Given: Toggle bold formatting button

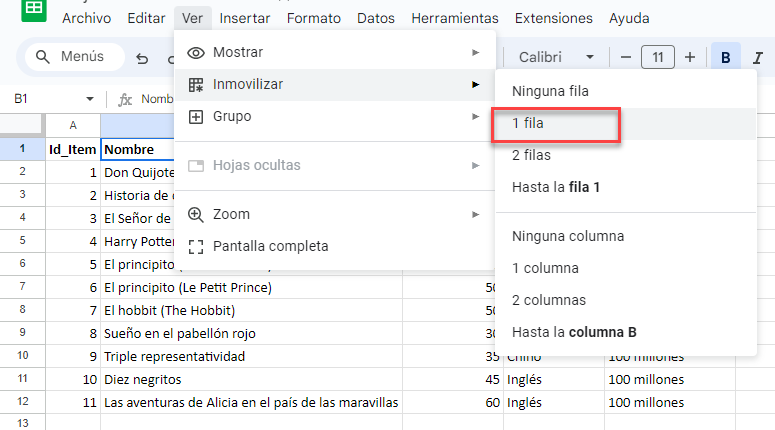Looking at the screenshot, I should (726, 57).
